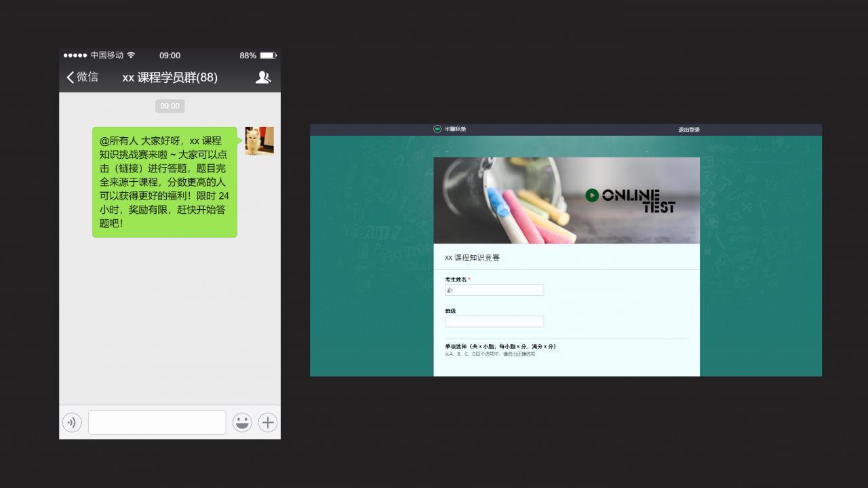
Task: Click the small icon inside the 考生姓名 field
Action: click(449, 290)
